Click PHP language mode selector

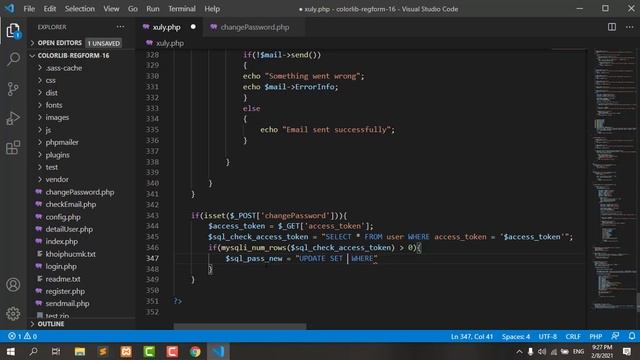point(596,336)
